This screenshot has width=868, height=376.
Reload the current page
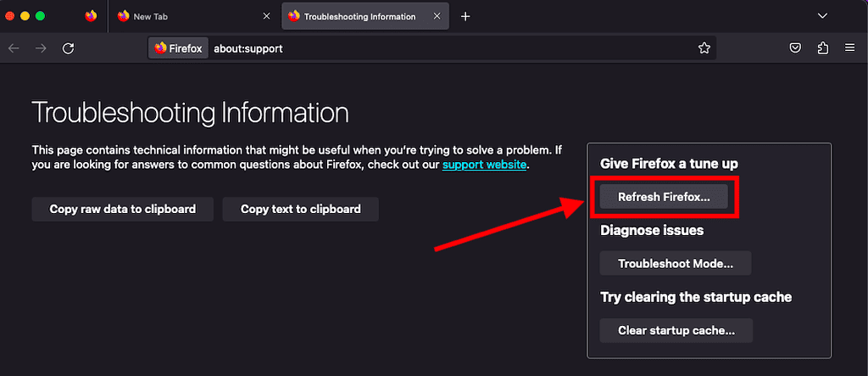pyautogui.click(x=69, y=48)
